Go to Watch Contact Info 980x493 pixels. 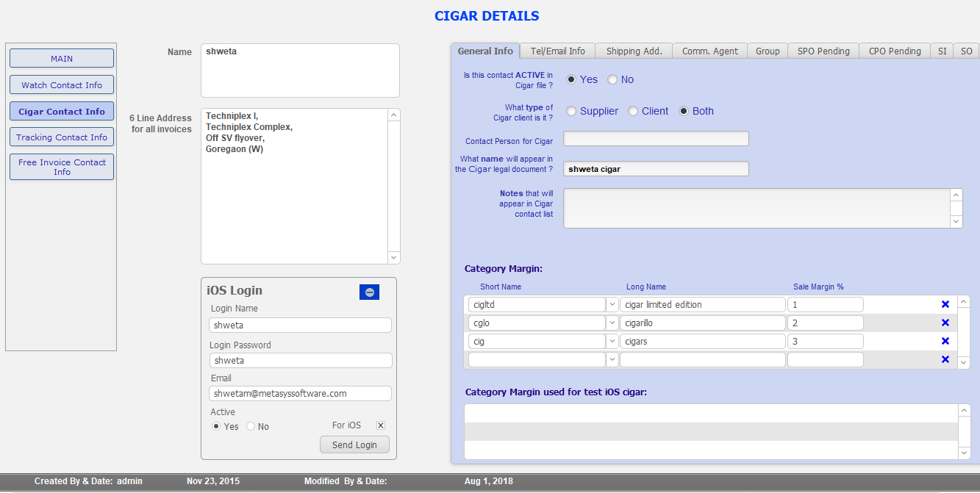(62, 85)
